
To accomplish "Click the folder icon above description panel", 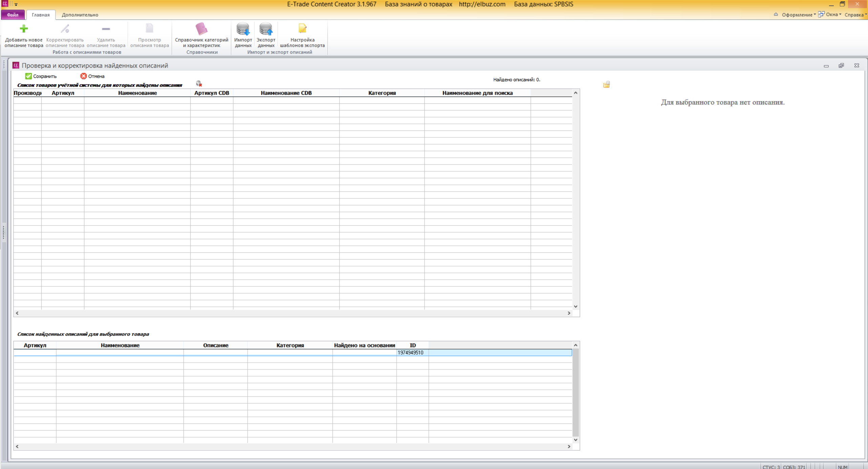I will (x=606, y=84).
